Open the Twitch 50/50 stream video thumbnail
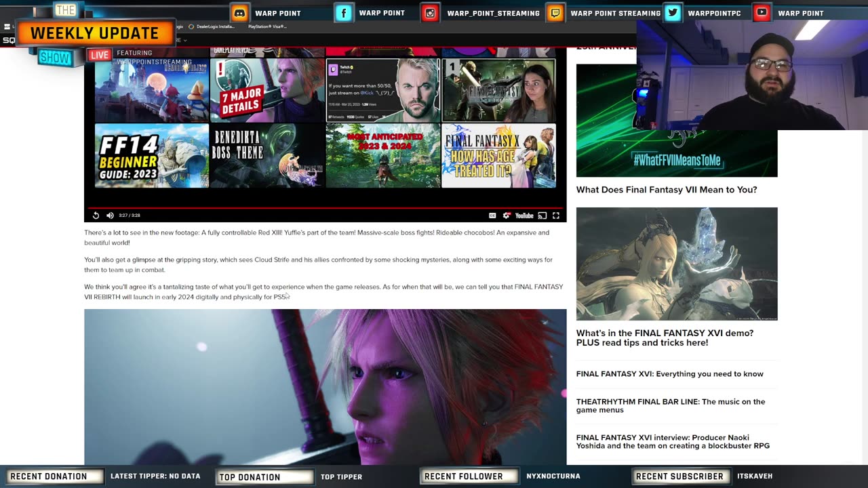The width and height of the screenshot is (868, 488). coord(383,90)
